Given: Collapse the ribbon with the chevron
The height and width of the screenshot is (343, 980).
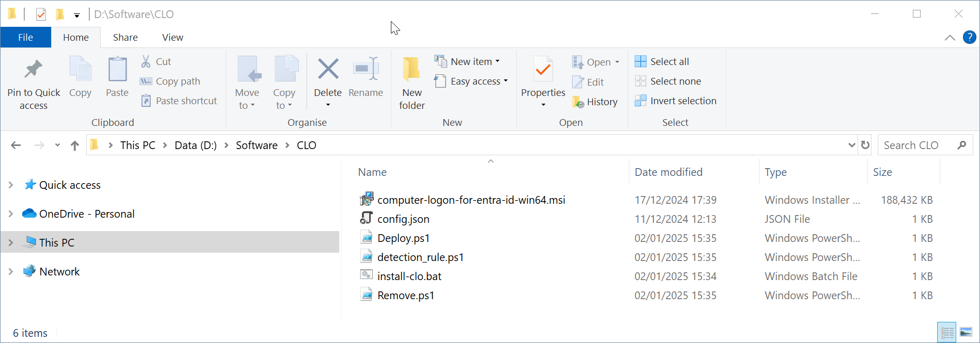Looking at the screenshot, I should (x=950, y=38).
